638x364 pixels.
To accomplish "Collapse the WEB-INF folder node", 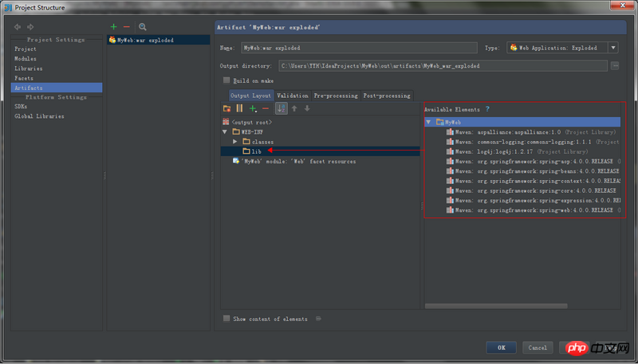I will [x=225, y=131].
